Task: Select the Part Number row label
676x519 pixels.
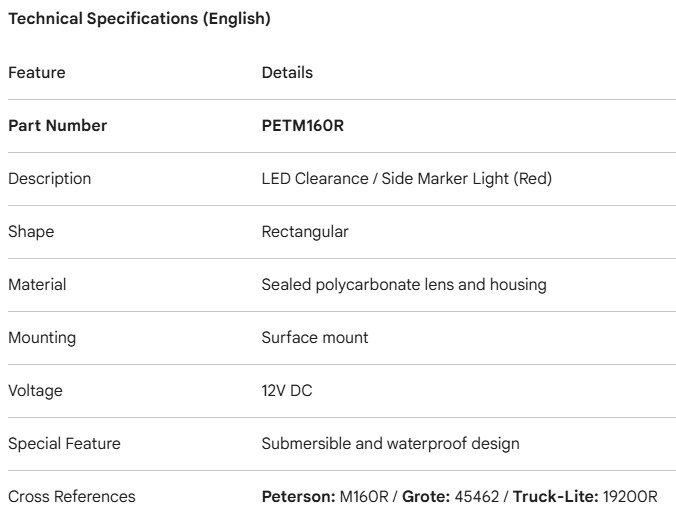Action: pos(57,126)
